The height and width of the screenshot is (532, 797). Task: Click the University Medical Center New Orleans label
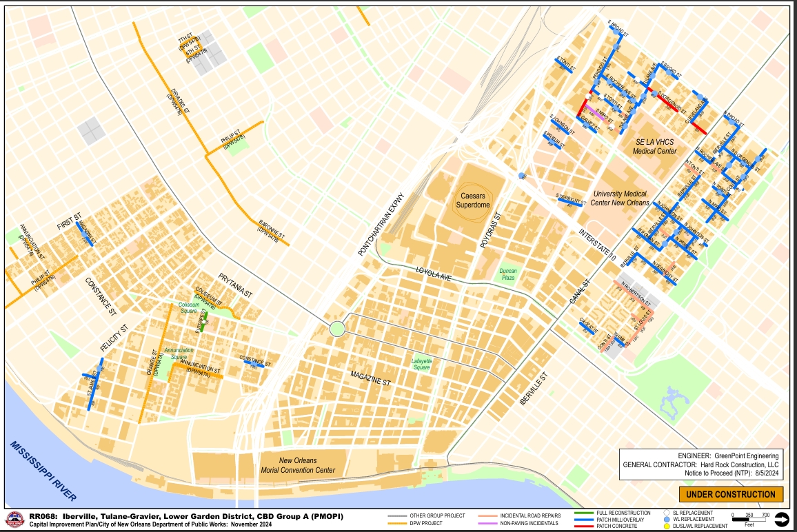tap(620, 198)
